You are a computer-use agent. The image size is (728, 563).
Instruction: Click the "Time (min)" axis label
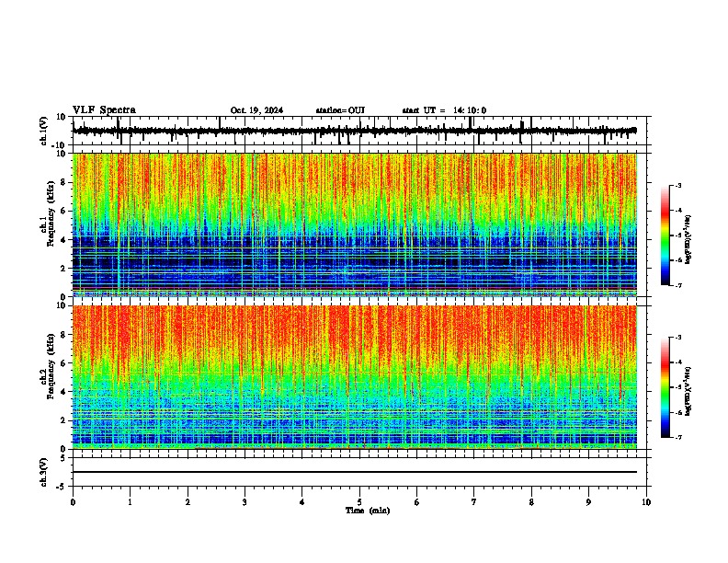point(368,511)
